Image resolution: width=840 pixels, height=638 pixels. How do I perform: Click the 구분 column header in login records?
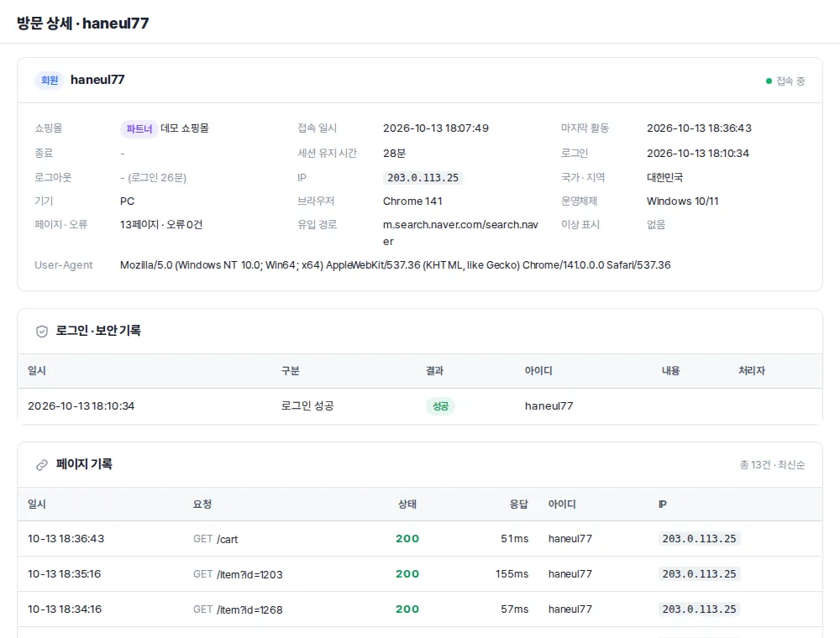[x=291, y=371]
